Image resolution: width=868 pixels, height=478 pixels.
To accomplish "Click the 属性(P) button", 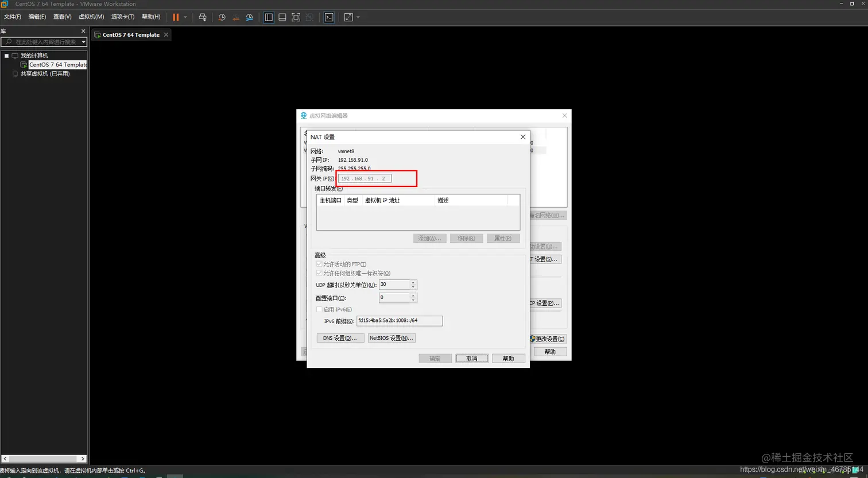I will (x=503, y=238).
